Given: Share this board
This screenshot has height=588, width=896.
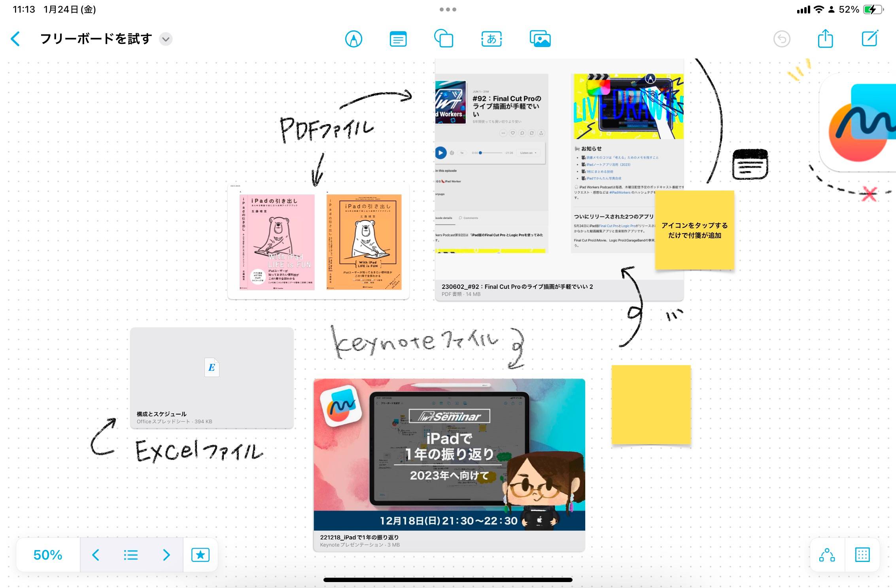Looking at the screenshot, I should (825, 38).
